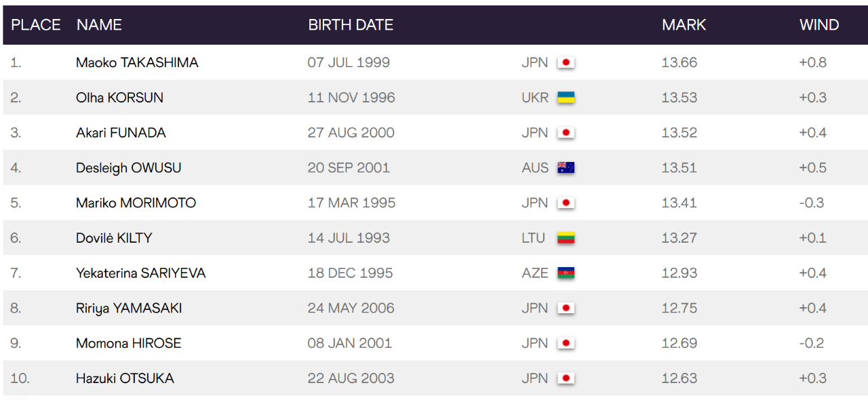Select Mariko MORIMOTO's name
This screenshot has width=868, height=400.
coord(136,203)
